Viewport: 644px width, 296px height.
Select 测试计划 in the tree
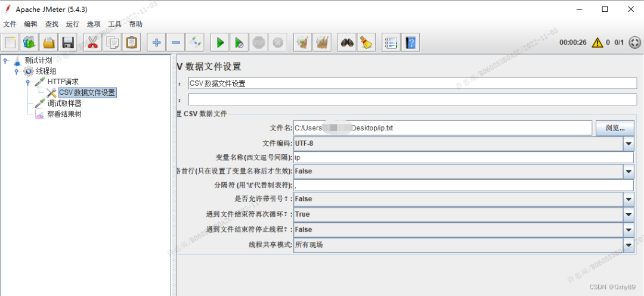(38, 61)
